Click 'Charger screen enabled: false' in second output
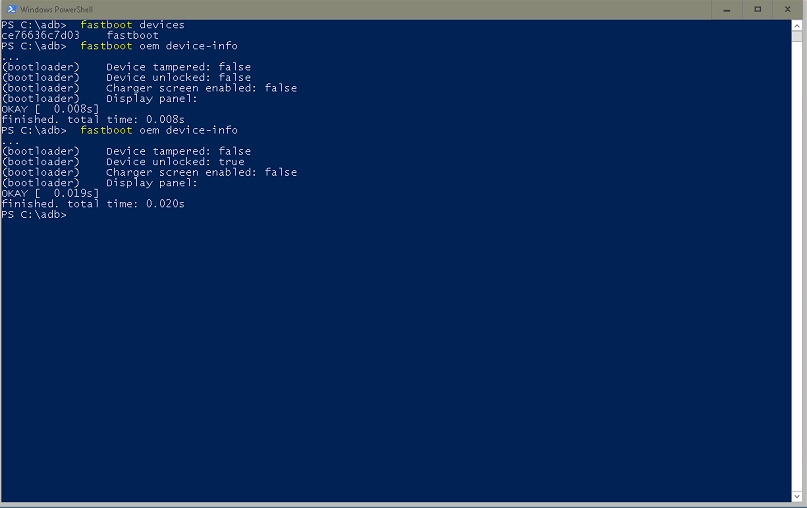Screen dimensions: 807x508 click(x=201, y=172)
